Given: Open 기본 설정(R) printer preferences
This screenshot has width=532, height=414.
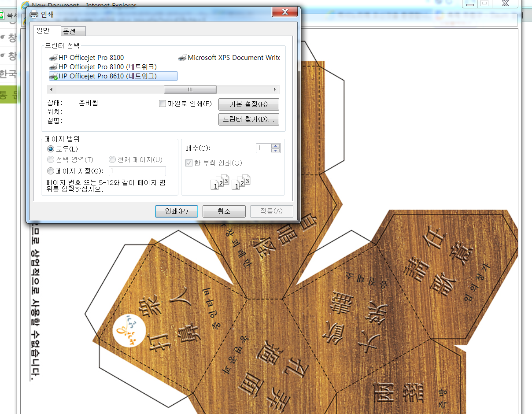Looking at the screenshot, I should click(x=248, y=104).
